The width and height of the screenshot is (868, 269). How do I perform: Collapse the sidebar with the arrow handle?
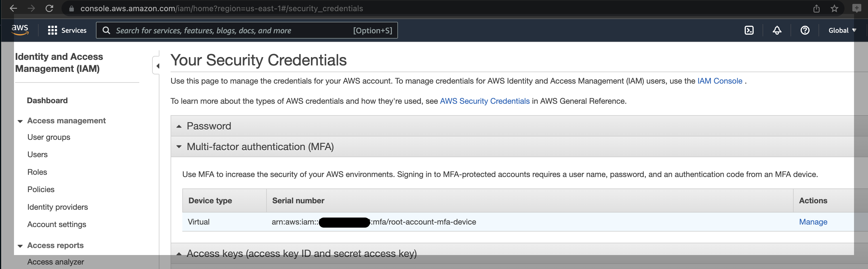coord(158,66)
